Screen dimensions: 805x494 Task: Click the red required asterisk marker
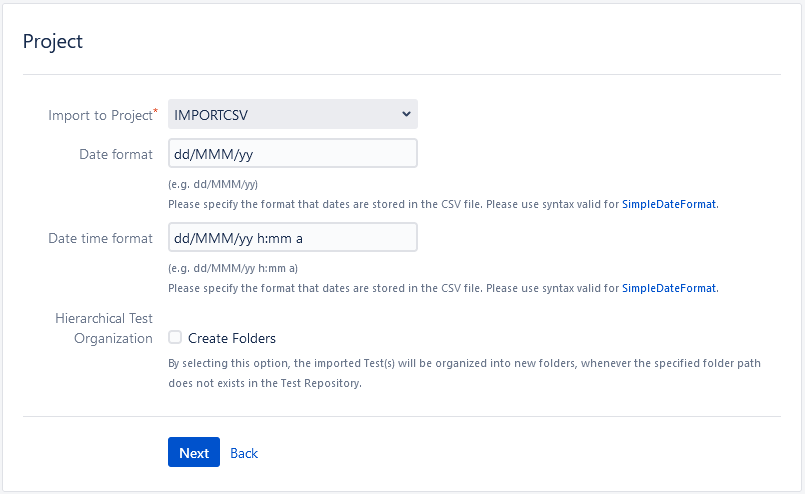156,110
